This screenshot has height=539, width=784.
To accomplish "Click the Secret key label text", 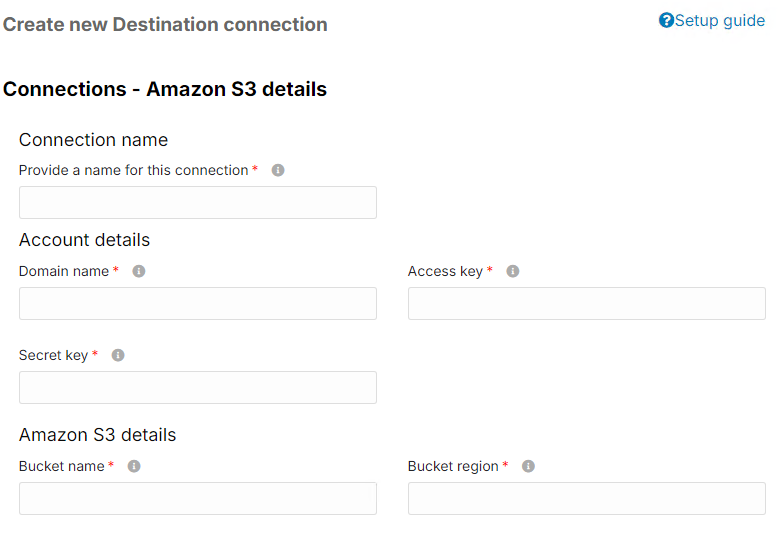I will coord(54,356).
